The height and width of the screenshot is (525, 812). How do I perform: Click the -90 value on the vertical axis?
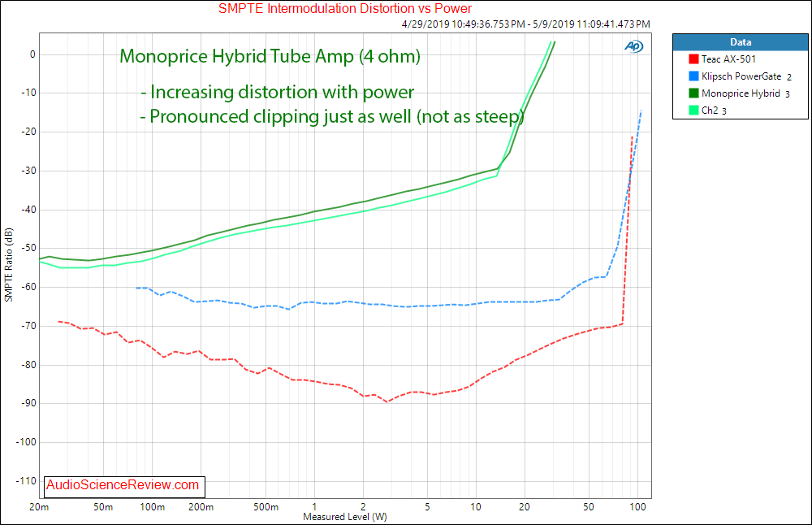tap(28, 403)
